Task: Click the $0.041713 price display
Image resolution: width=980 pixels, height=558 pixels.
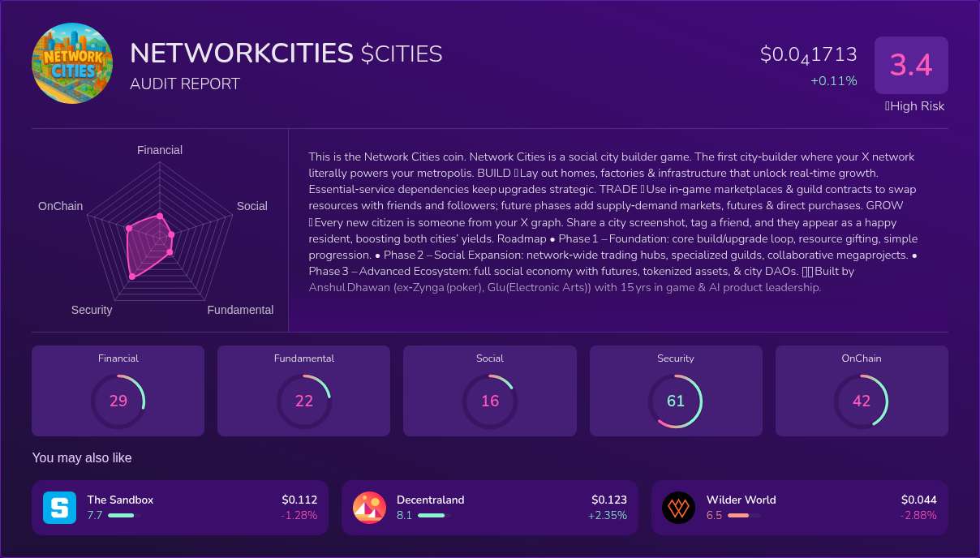Action: (808, 54)
